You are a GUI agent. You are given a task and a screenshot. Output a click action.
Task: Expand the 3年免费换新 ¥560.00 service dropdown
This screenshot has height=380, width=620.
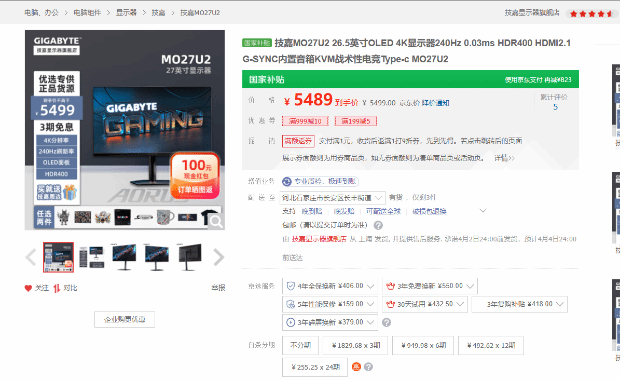(x=430, y=286)
